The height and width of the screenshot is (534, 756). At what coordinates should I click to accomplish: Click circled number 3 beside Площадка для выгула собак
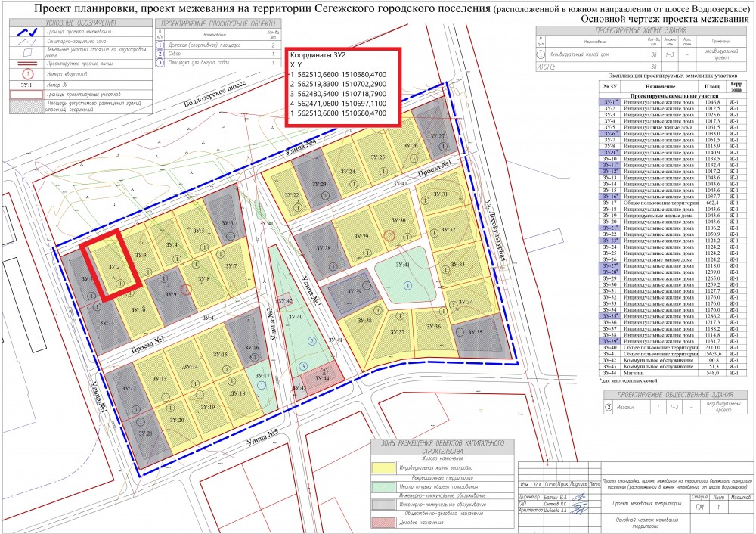[160, 62]
